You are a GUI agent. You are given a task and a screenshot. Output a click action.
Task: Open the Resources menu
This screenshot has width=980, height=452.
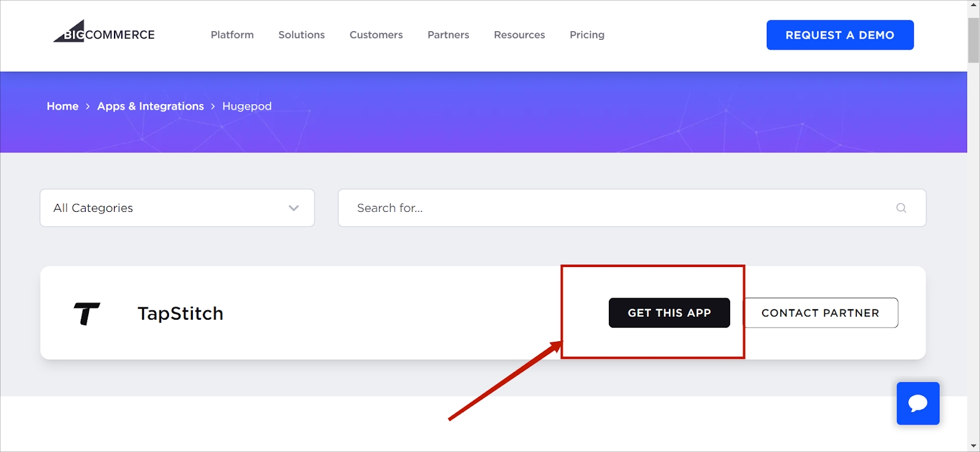pyautogui.click(x=519, y=35)
